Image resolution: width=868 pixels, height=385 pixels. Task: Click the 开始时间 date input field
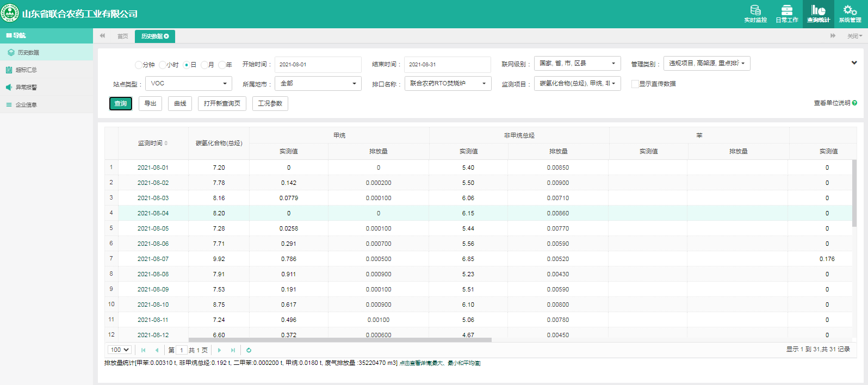click(318, 65)
